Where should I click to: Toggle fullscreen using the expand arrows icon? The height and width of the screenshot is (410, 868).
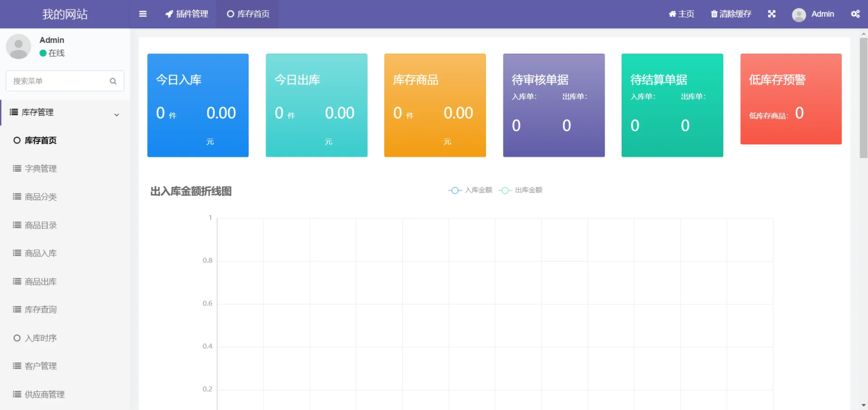coord(771,14)
